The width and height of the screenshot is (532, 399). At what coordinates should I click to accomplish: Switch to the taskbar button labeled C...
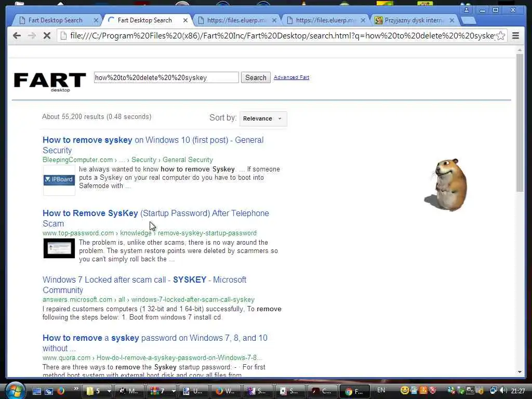click(322, 391)
